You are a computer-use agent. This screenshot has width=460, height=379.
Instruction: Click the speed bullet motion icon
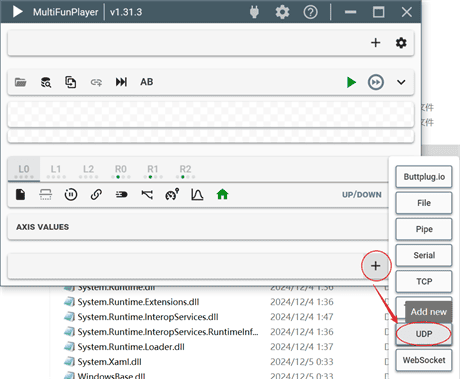click(x=121, y=194)
